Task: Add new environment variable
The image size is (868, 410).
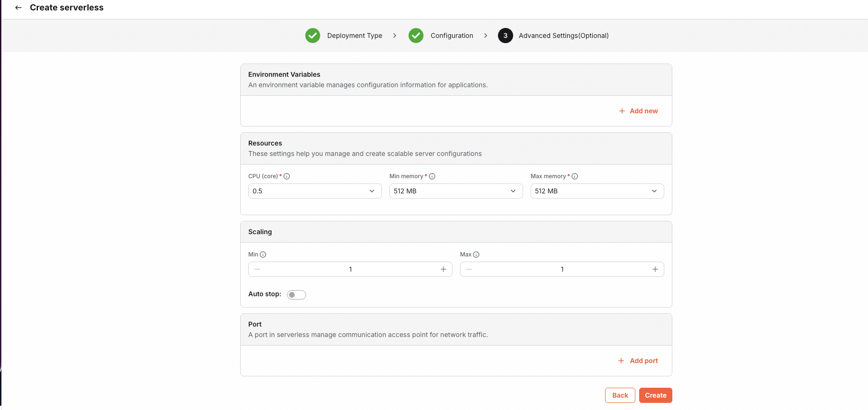Action: click(639, 111)
